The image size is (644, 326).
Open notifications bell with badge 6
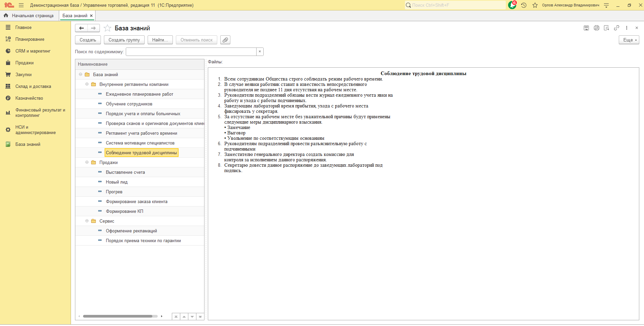[512, 5]
